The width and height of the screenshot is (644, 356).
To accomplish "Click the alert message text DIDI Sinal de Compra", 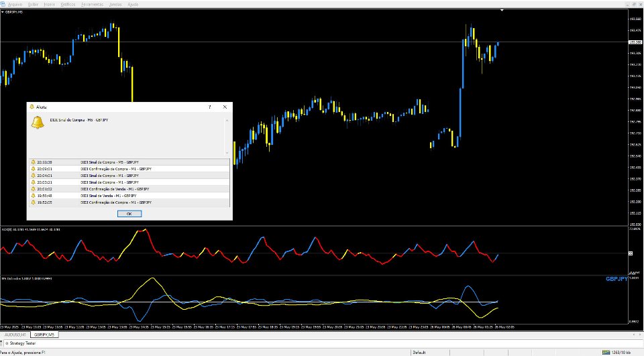I will 79,120.
